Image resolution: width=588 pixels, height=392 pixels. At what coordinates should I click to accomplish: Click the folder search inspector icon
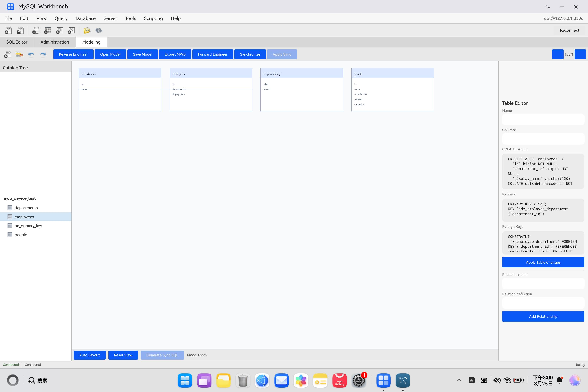point(87,30)
